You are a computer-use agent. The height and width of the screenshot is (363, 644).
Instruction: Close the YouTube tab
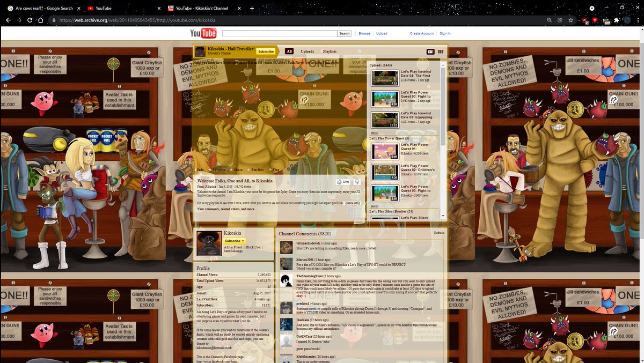pyautogui.click(x=160, y=8)
